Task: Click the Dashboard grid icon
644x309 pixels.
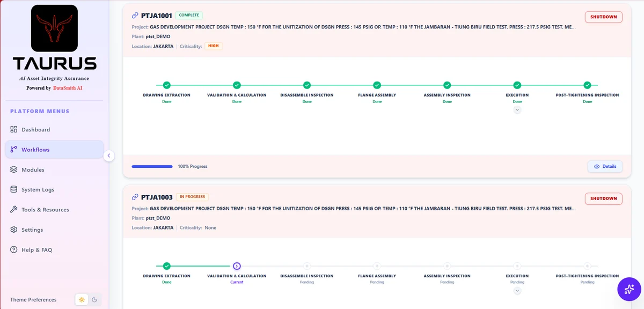Action: point(14,129)
